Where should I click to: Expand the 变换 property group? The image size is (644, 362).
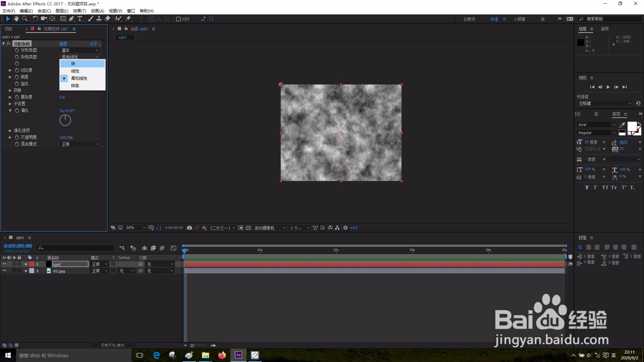point(10,90)
